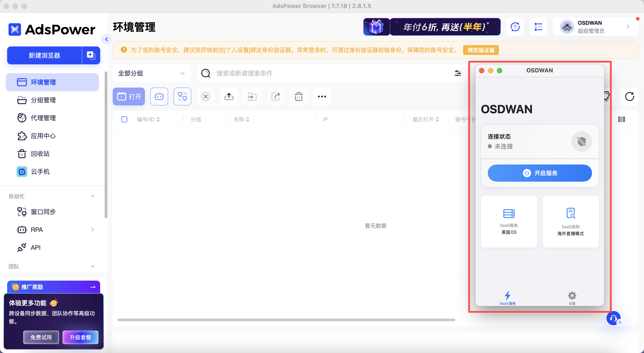The width and height of the screenshot is (644, 353).
Task: Collapse the 自动化 section
Action: (93, 196)
